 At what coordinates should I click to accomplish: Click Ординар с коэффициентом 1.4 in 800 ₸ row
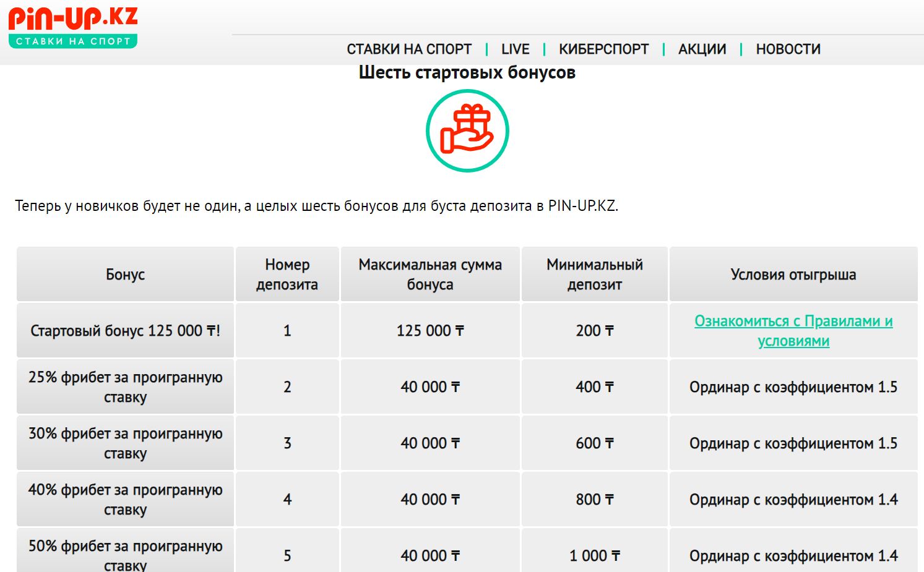pyautogui.click(x=793, y=499)
